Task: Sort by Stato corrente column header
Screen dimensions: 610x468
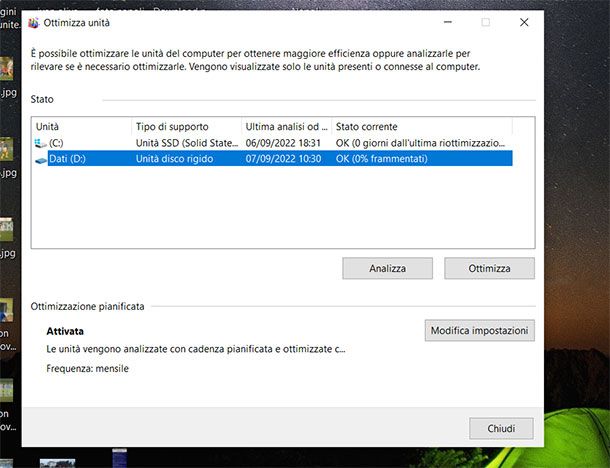Action: pos(422,126)
